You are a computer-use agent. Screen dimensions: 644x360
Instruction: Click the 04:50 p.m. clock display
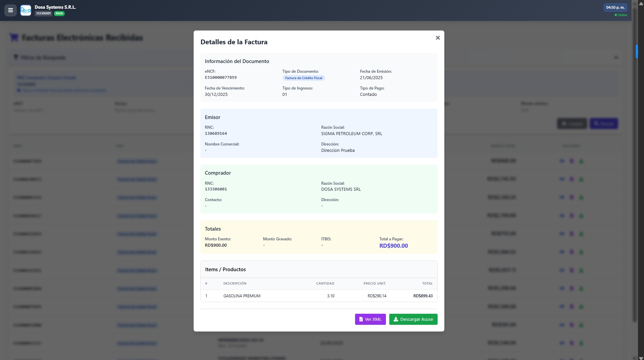click(x=615, y=7)
